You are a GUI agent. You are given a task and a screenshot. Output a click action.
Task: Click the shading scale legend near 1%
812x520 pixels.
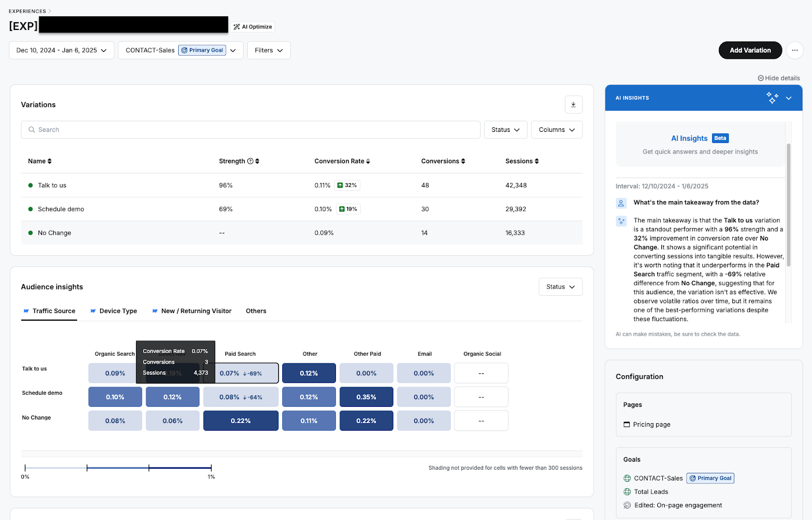211,468
